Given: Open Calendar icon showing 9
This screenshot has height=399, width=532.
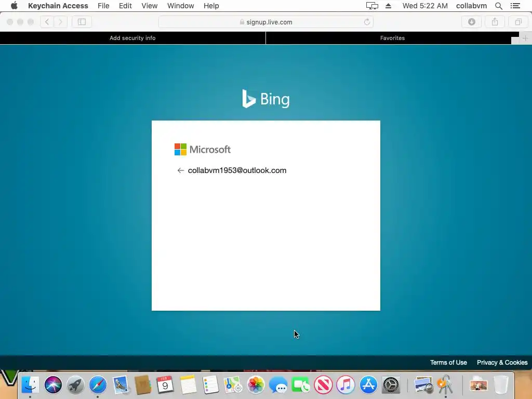Looking at the screenshot, I should tap(165, 385).
